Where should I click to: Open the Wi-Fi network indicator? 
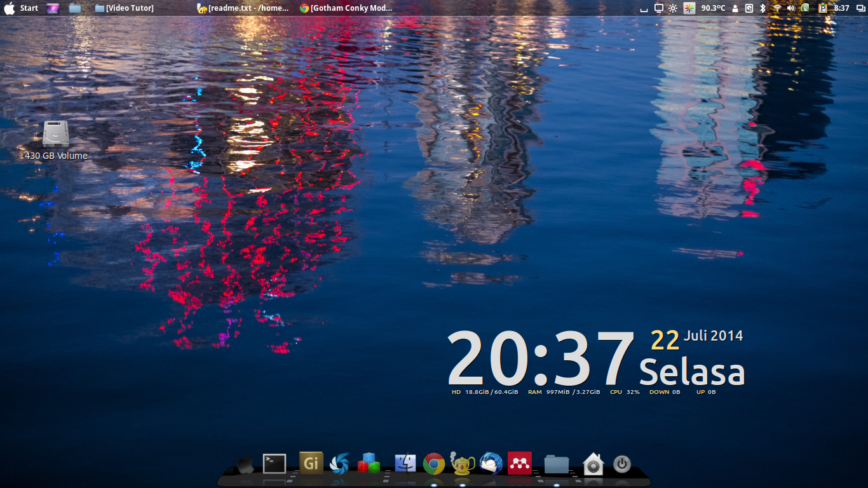coord(776,8)
